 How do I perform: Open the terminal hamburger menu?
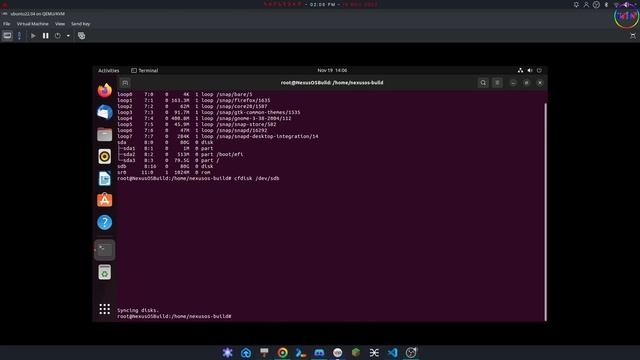point(497,83)
